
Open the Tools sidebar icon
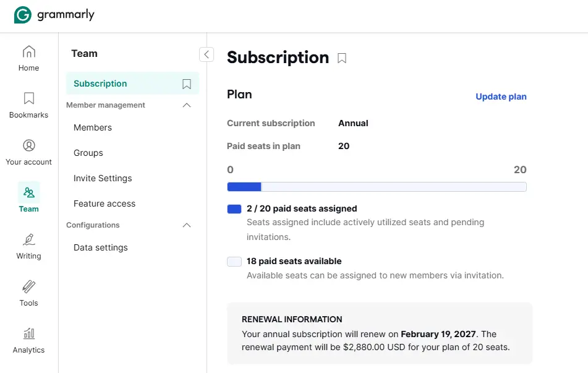pyautogui.click(x=29, y=286)
